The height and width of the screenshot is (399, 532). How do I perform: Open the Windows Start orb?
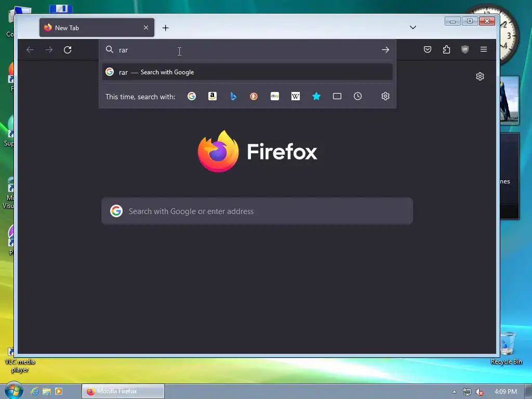pos(13,390)
